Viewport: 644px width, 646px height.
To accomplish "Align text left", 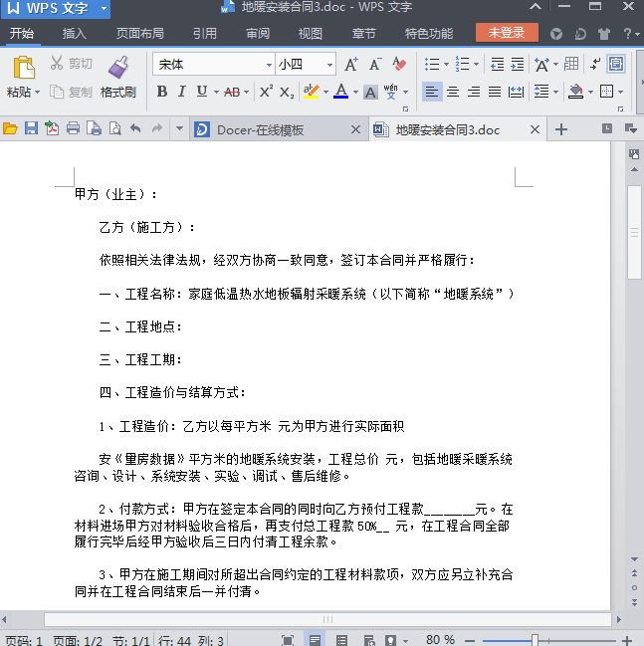I will coord(432,92).
